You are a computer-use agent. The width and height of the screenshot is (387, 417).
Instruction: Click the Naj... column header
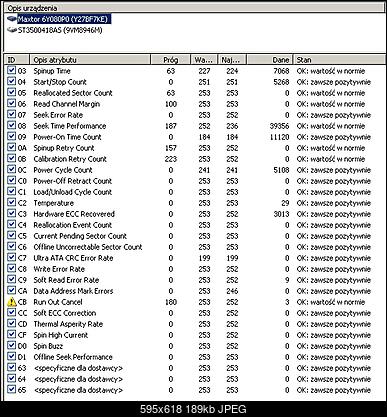tap(232, 60)
